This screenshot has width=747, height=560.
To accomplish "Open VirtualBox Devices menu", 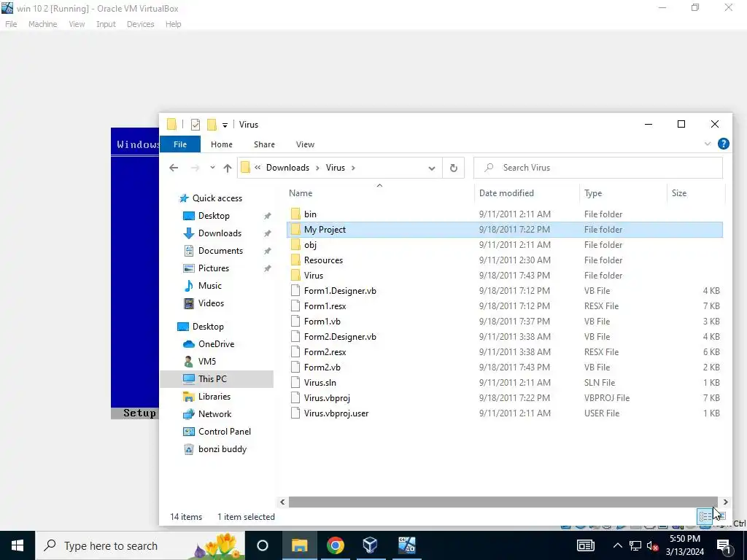I will [x=141, y=24].
